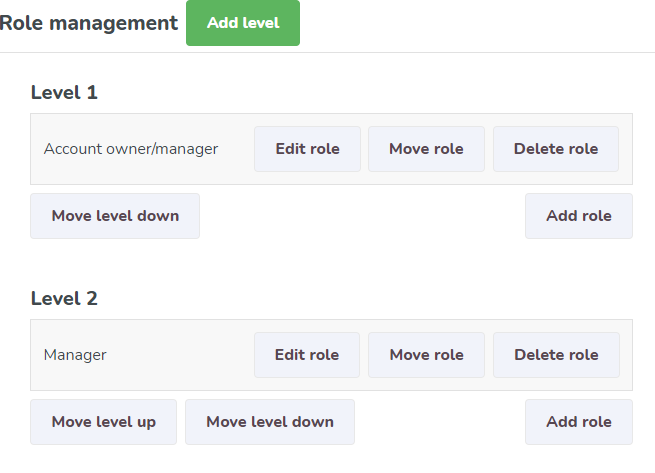The image size is (655, 473).
Task: Move Level 2 down
Action: click(270, 422)
